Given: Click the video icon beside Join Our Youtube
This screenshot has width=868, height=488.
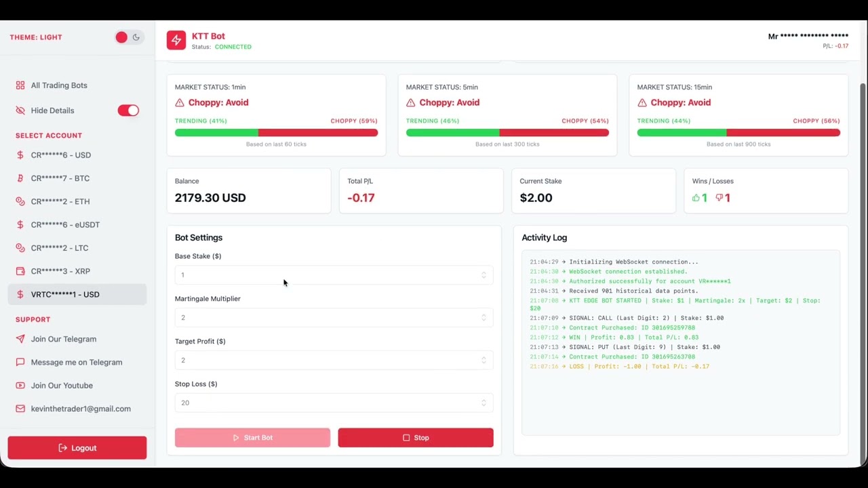Looking at the screenshot, I should point(20,386).
